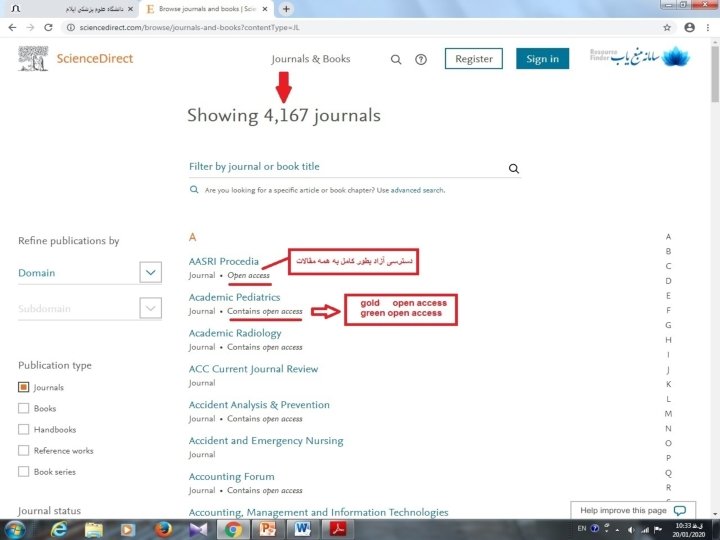Click the Sign in button
The height and width of the screenshot is (540, 720).
[542, 59]
